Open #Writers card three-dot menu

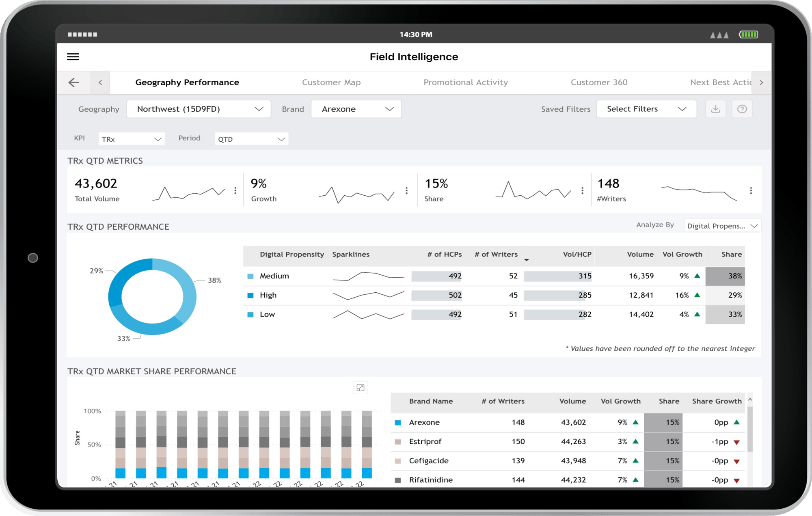tap(751, 190)
